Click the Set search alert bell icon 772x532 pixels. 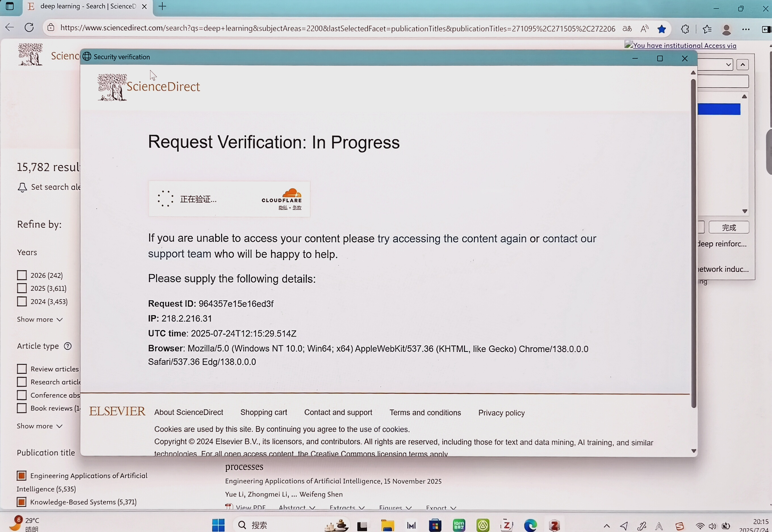point(22,187)
